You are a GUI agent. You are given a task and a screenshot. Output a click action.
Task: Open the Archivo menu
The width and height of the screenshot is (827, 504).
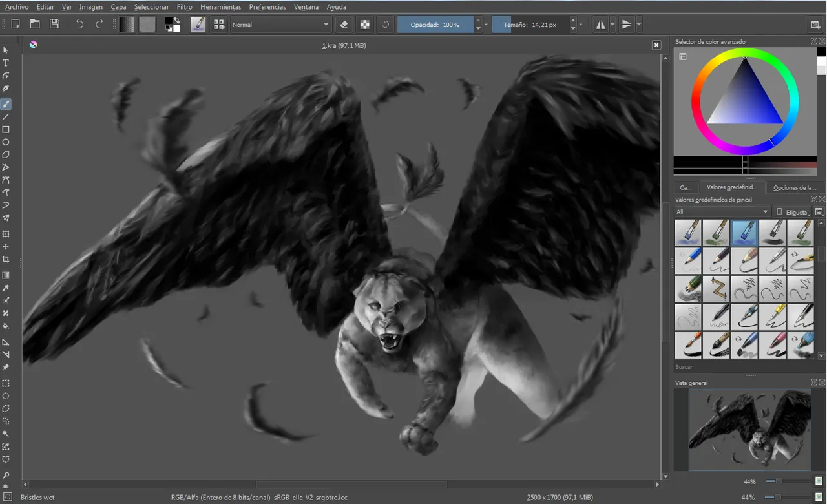tap(16, 7)
